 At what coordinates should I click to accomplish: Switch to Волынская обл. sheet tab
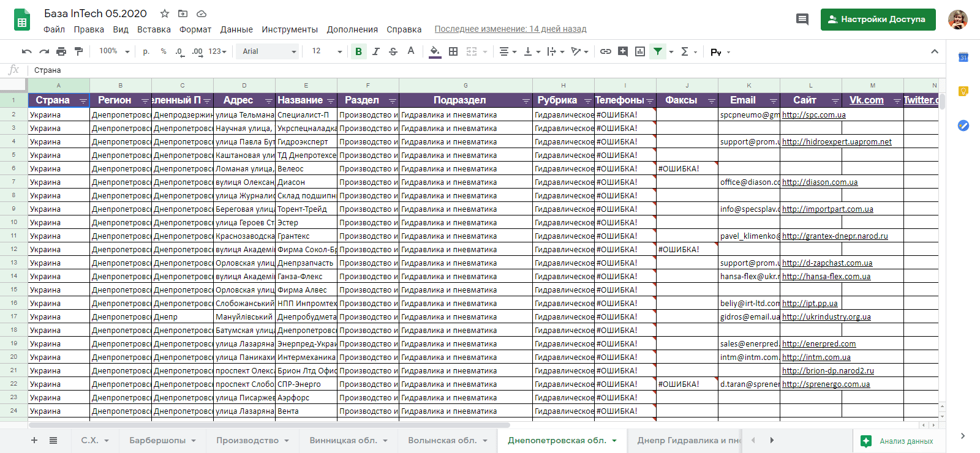pos(448,440)
